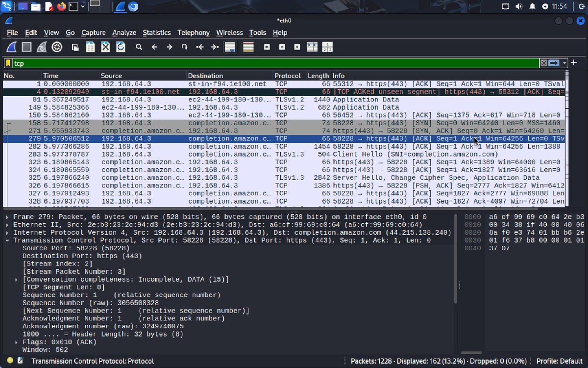Sort by the Length column header
Screen dimensions: 588x368
(318, 76)
